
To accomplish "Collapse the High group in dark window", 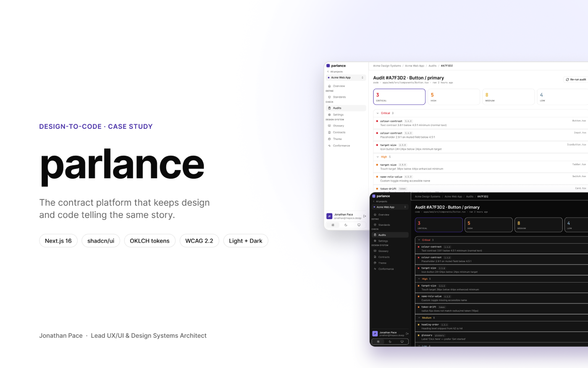I will [419, 279].
